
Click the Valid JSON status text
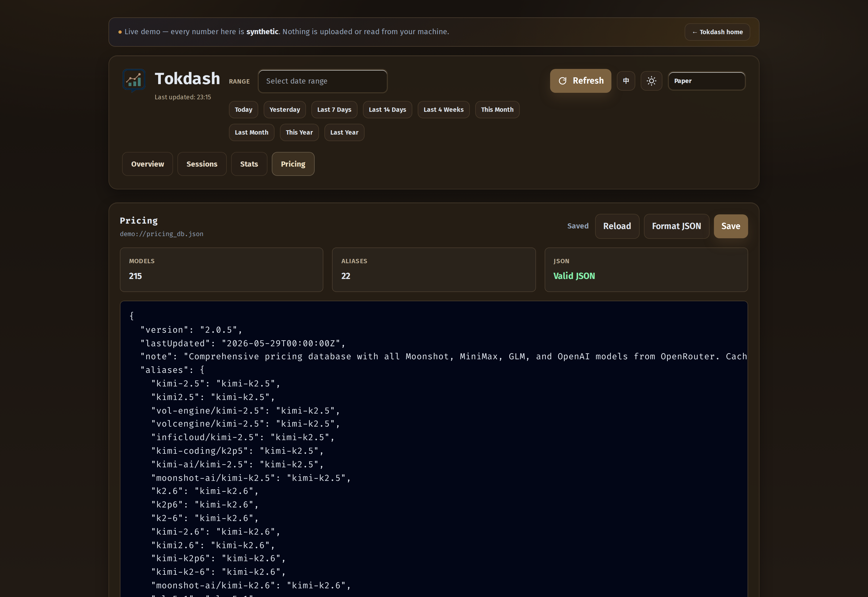coord(574,276)
